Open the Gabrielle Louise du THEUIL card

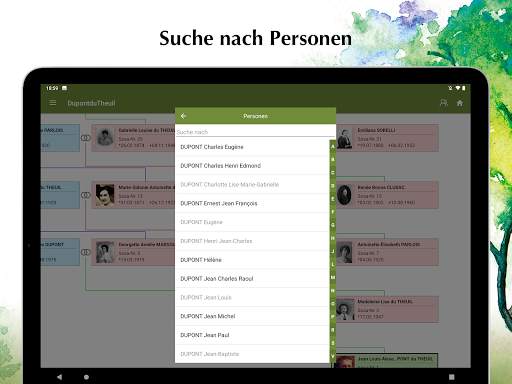point(133,138)
